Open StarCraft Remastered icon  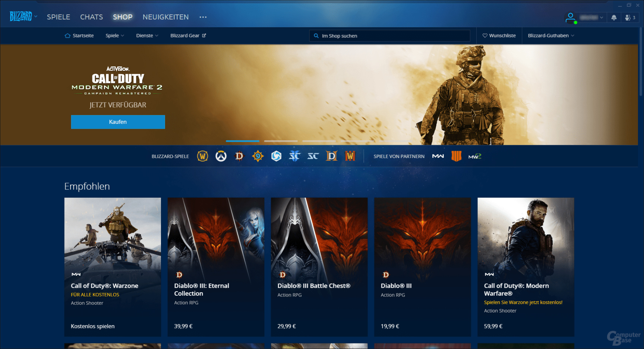coord(313,156)
